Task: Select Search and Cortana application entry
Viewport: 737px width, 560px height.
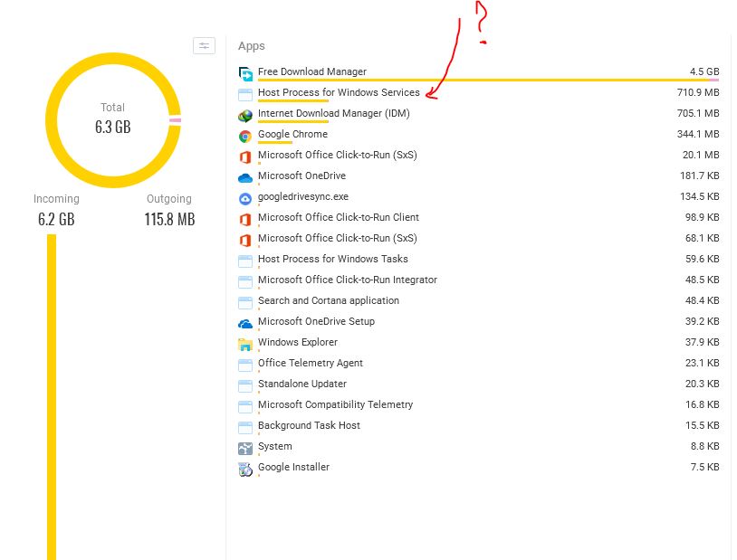Action: tap(329, 300)
